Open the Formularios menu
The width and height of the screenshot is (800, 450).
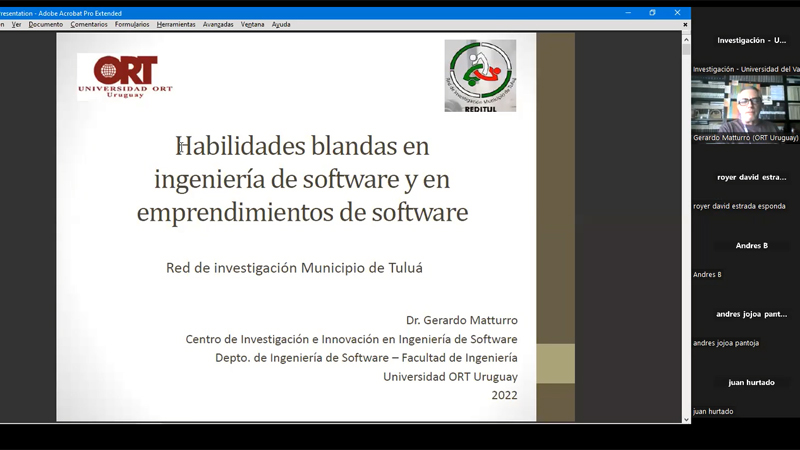pyautogui.click(x=132, y=24)
